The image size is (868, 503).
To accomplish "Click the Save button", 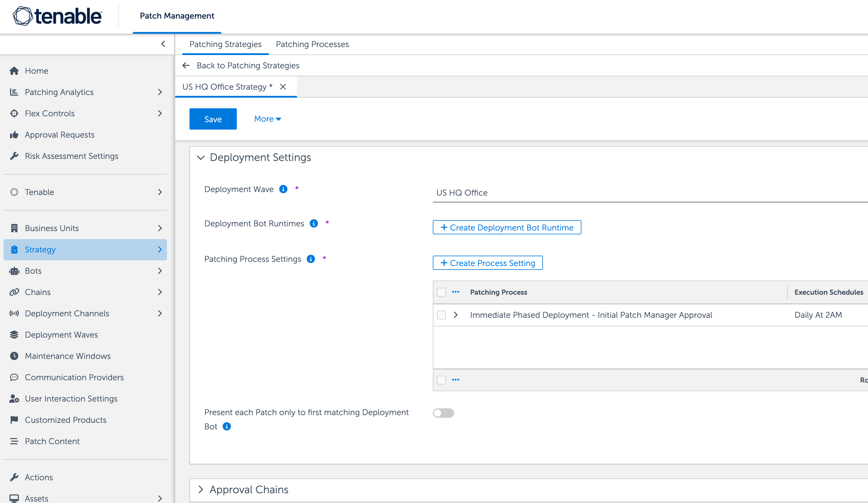I will (213, 119).
